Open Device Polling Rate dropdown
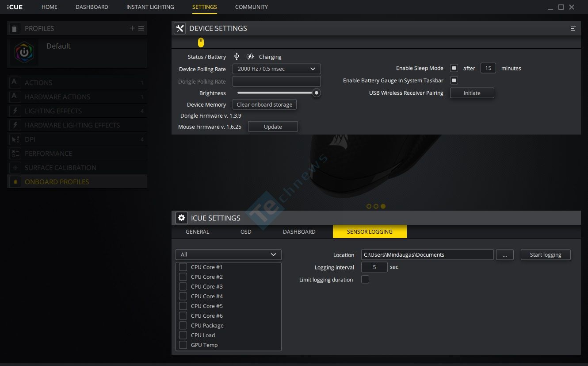The width and height of the screenshot is (588, 366). [276, 69]
